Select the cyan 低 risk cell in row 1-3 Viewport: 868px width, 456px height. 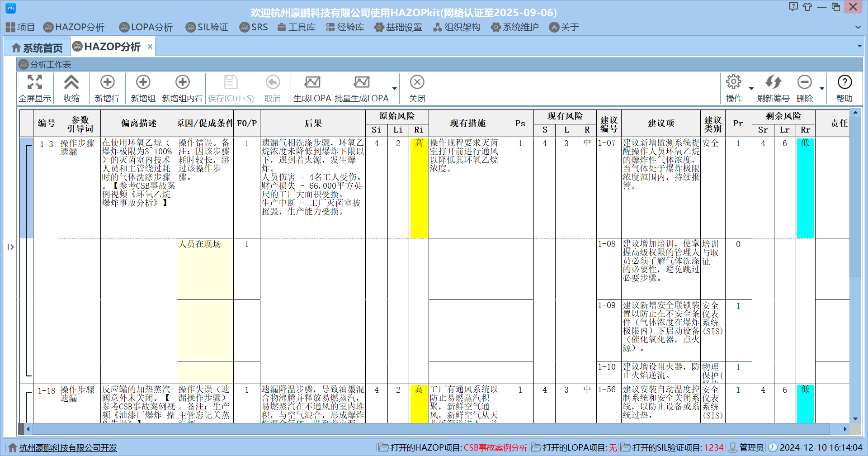805,188
